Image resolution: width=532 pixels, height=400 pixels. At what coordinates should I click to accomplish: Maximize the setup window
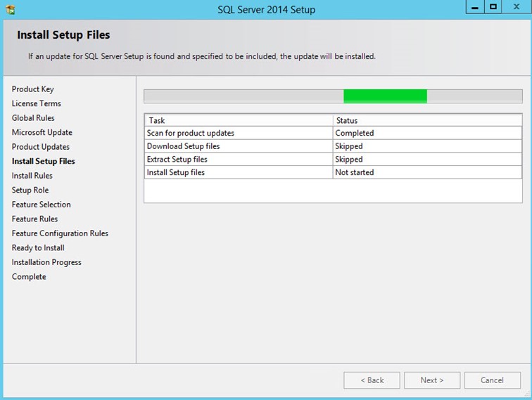pyautogui.click(x=493, y=8)
